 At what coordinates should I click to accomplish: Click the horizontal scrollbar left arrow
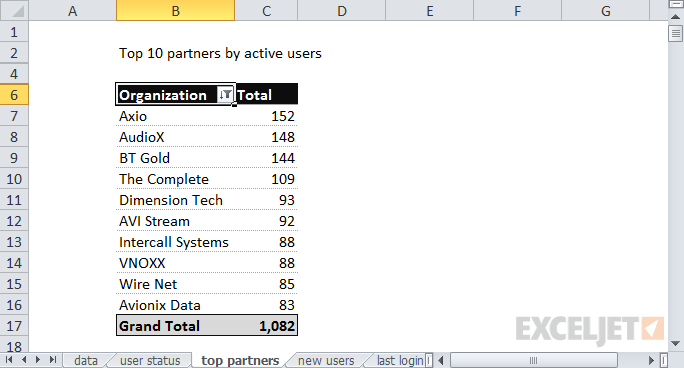[x=441, y=360]
